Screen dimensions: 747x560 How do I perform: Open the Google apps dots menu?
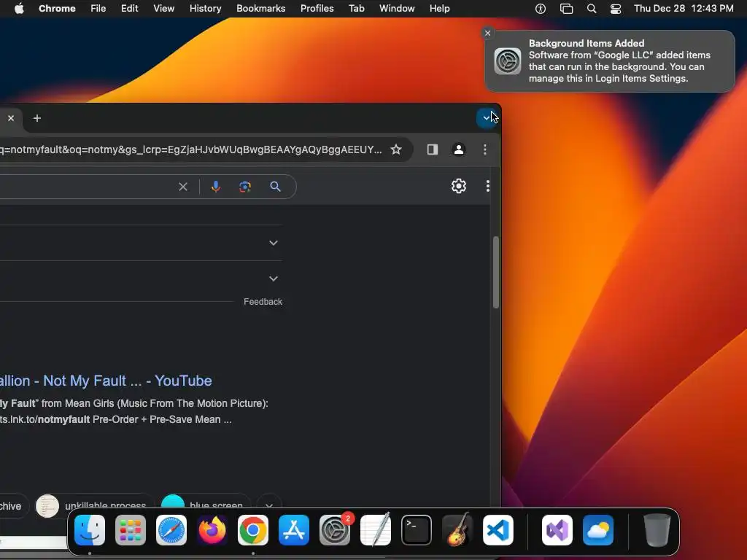(x=487, y=186)
